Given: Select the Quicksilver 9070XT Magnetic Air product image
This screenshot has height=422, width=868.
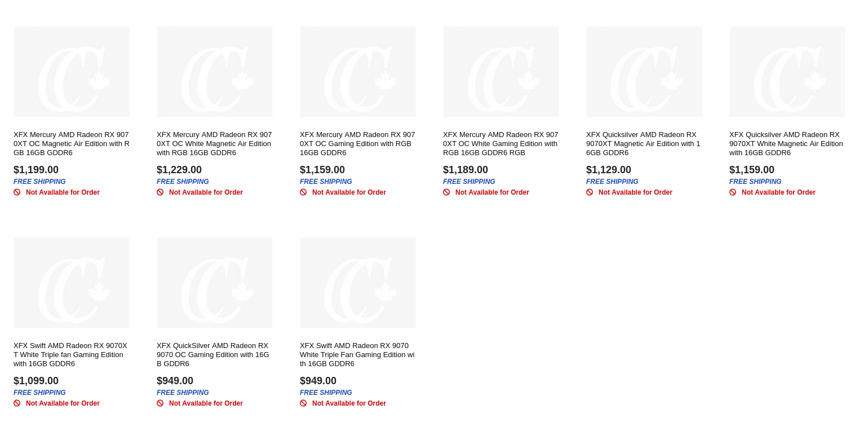Looking at the screenshot, I should 644,72.
